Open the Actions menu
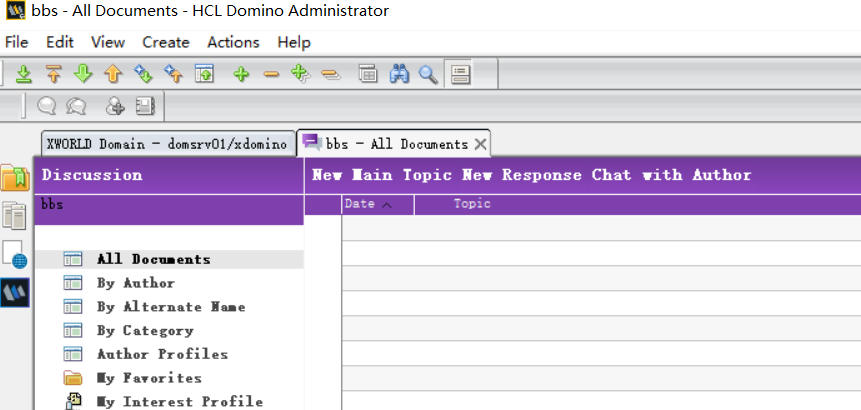The image size is (861, 410). click(x=233, y=42)
